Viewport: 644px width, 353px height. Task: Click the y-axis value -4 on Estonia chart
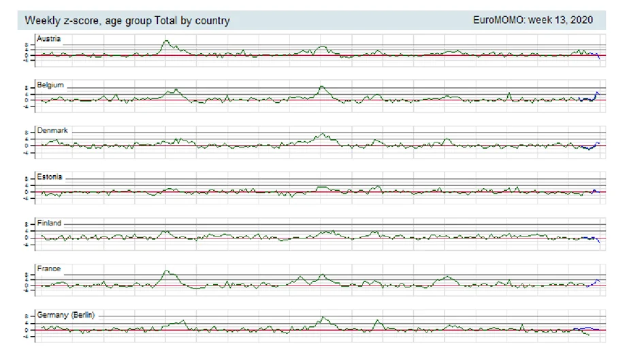[25, 198]
